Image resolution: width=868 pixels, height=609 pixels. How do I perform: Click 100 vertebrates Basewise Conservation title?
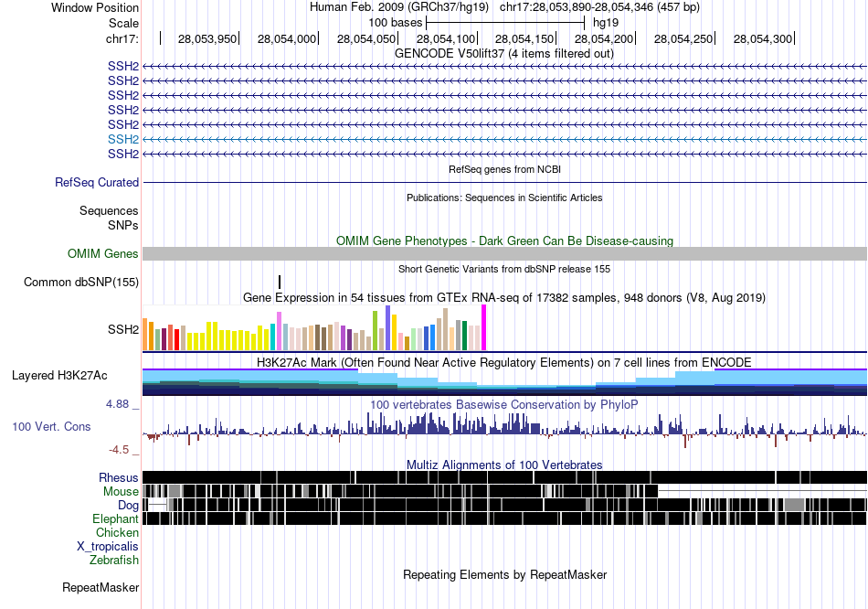coord(503,405)
